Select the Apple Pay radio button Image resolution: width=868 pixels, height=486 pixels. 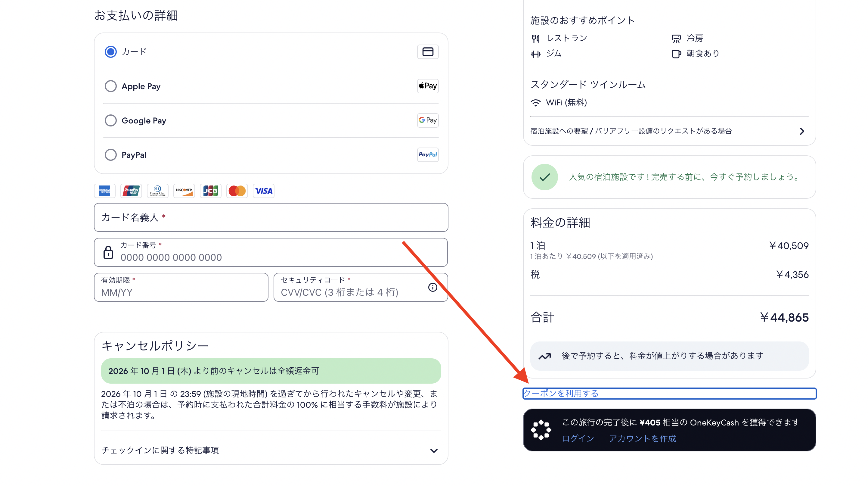pyautogui.click(x=110, y=86)
